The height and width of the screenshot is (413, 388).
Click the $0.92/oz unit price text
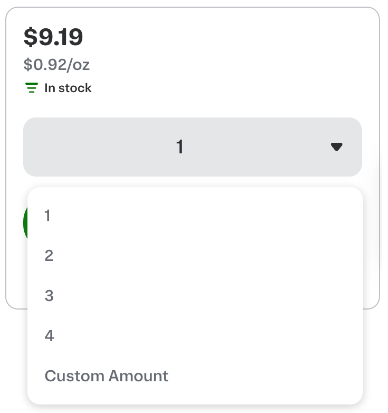click(56, 64)
